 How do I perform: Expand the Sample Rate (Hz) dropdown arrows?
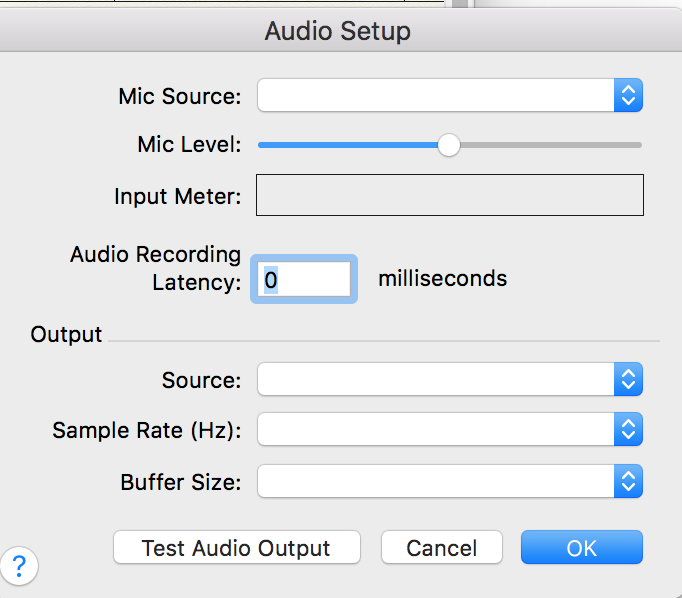(x=628, y=430)
